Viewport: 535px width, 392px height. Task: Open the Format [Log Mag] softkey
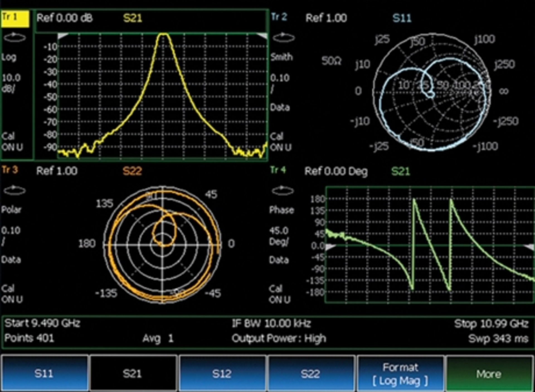400,374
